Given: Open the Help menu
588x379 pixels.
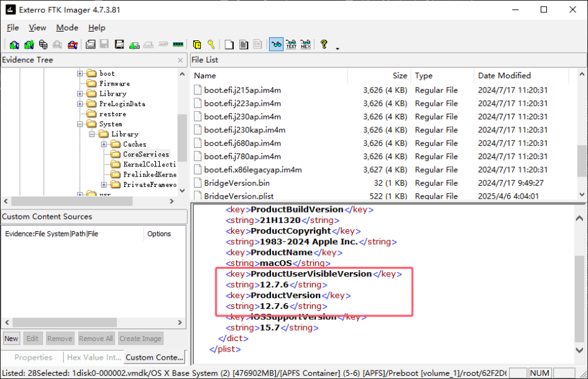Looking at the screenshot, I should [x=97, y=28].
